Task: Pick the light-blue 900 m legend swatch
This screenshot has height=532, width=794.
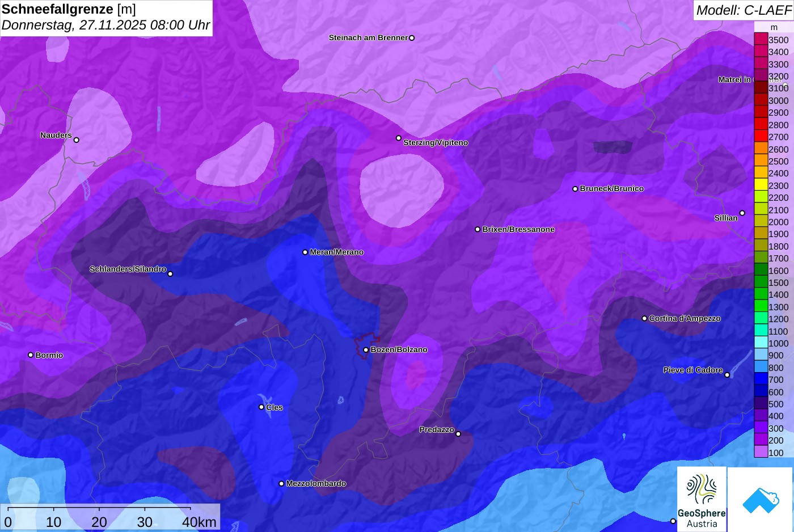Action: (x=761, y=355)
